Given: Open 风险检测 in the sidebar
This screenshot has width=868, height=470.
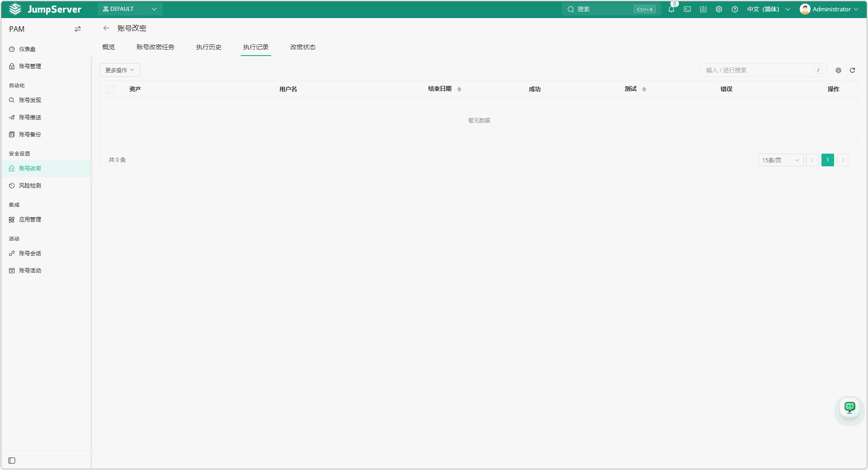Looking at the screenshot, I should point(46,186).
